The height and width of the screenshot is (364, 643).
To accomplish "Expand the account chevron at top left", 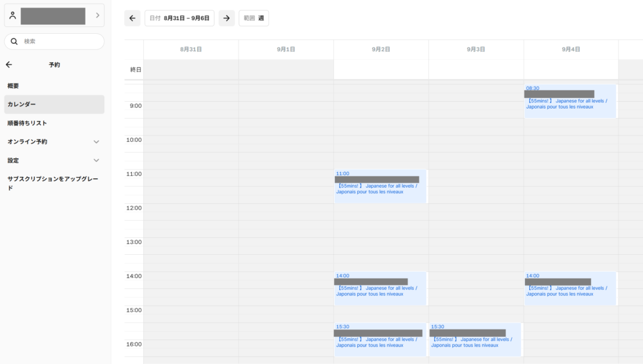I will [x=97, y=15].
